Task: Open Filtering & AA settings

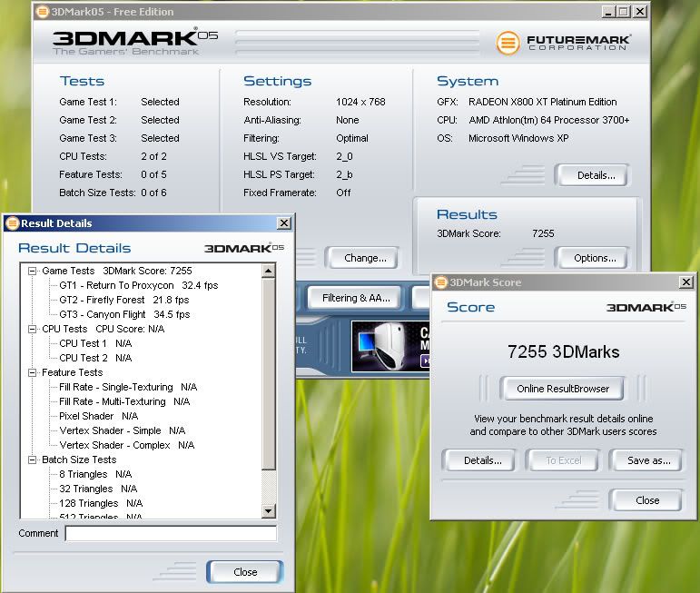Action: tap(356, 298)
